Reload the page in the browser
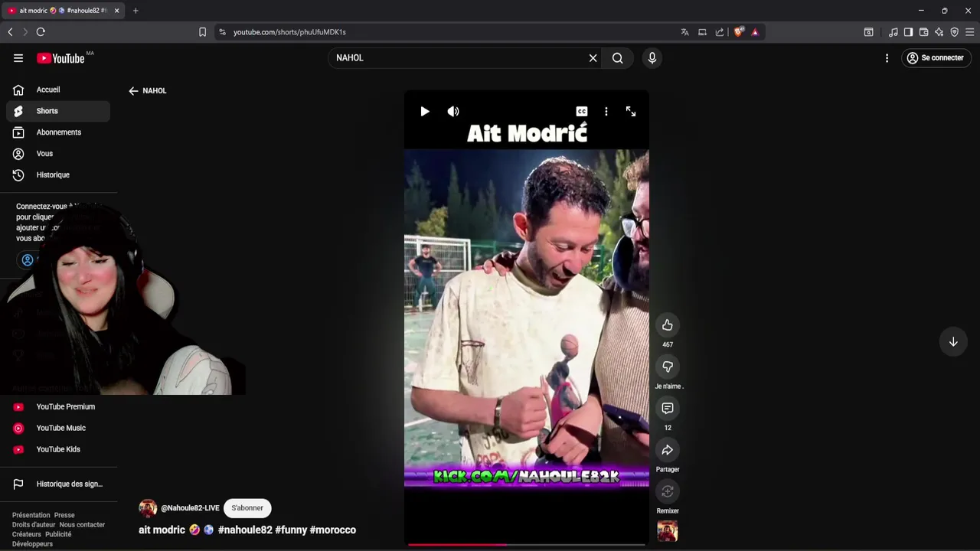The height and width of the screenshot is (551, 980). click(x=41, y=32)
